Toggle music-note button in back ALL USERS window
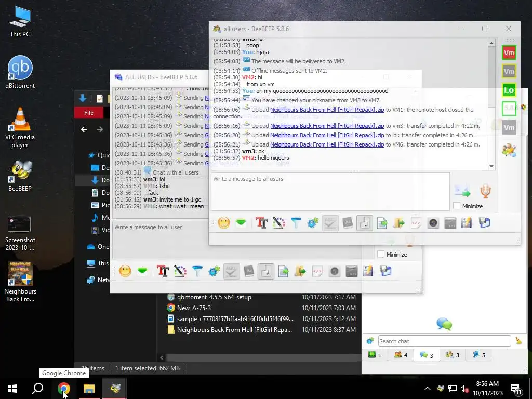This screenshot has width=532, height=399. click(266, 271)
